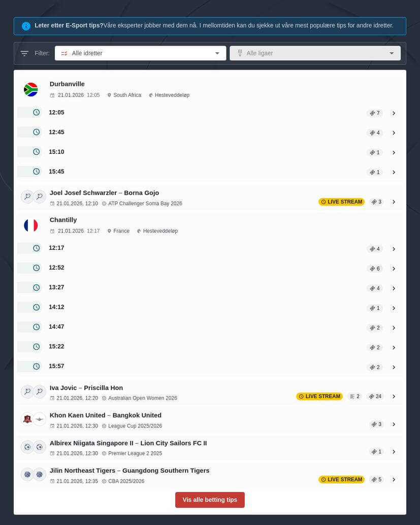
Task: Click the LIVE STREAM badge on the Iva Jovic match
Action: (319, 396)
